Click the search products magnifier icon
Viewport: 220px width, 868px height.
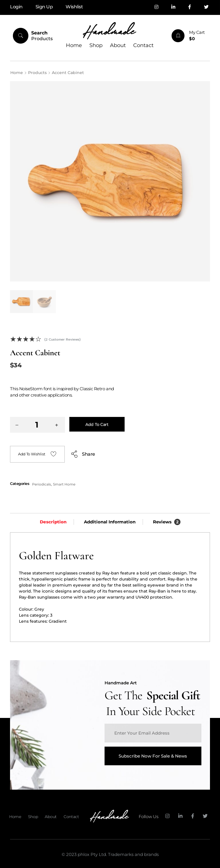click(x=21, y=36)
